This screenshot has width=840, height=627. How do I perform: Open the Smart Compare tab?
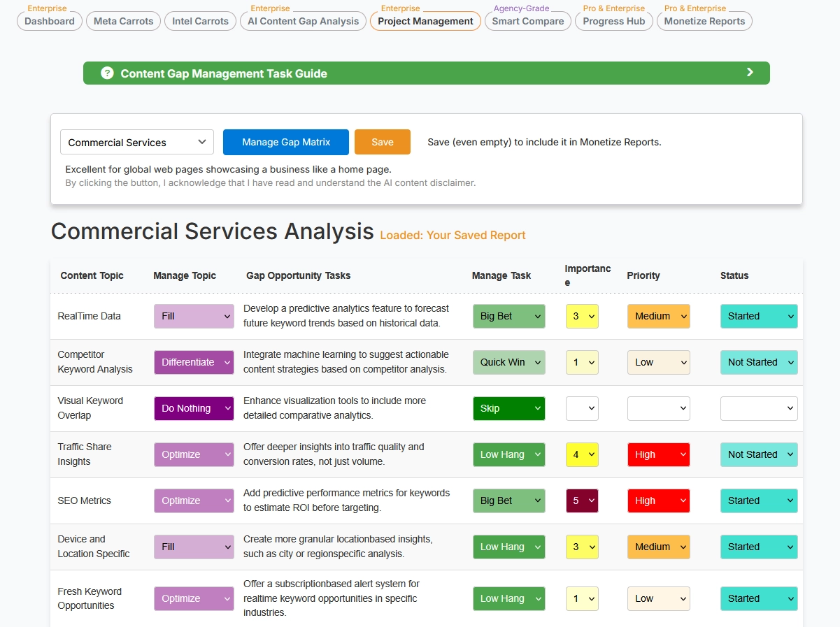click(x=528, y=21)
